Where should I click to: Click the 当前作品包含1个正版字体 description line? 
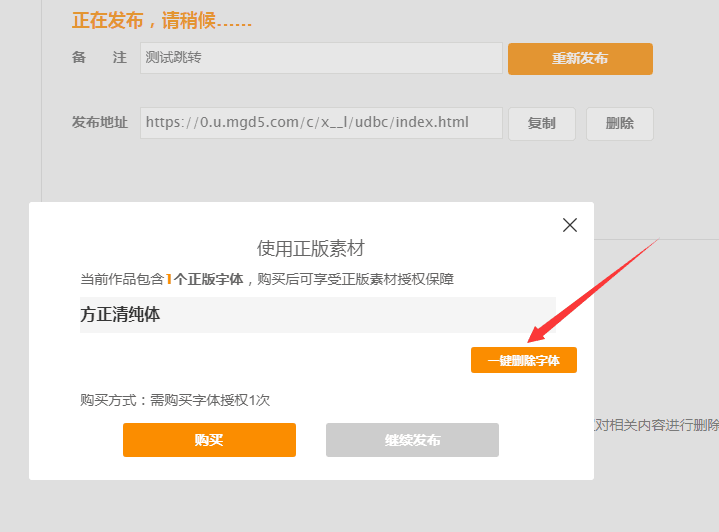click(x=267, y=279)
